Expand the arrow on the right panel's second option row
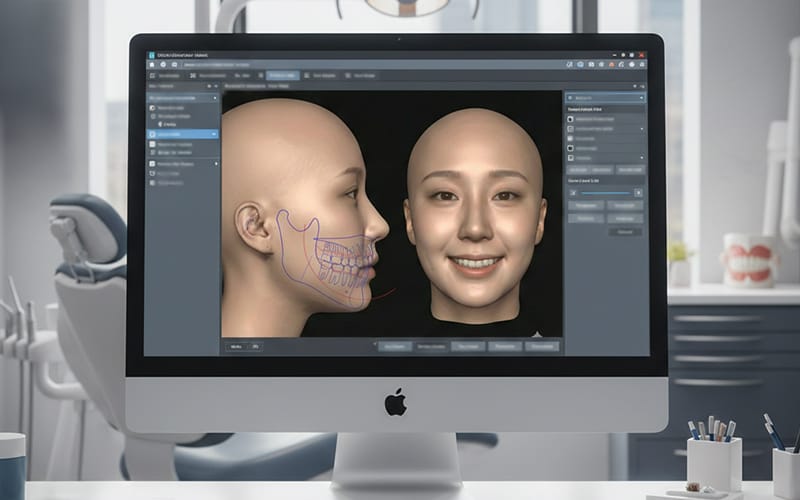The image size is (800, 500). (x=642, y=129)
